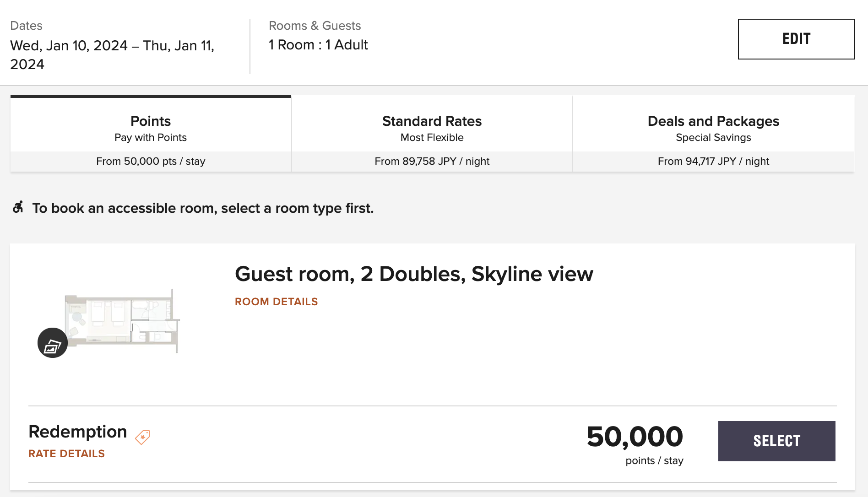Image resolution: width=868 pixels, height=497 pixels.
Task: Click the room floor plan thumbnail
Action: coord(122,321)
